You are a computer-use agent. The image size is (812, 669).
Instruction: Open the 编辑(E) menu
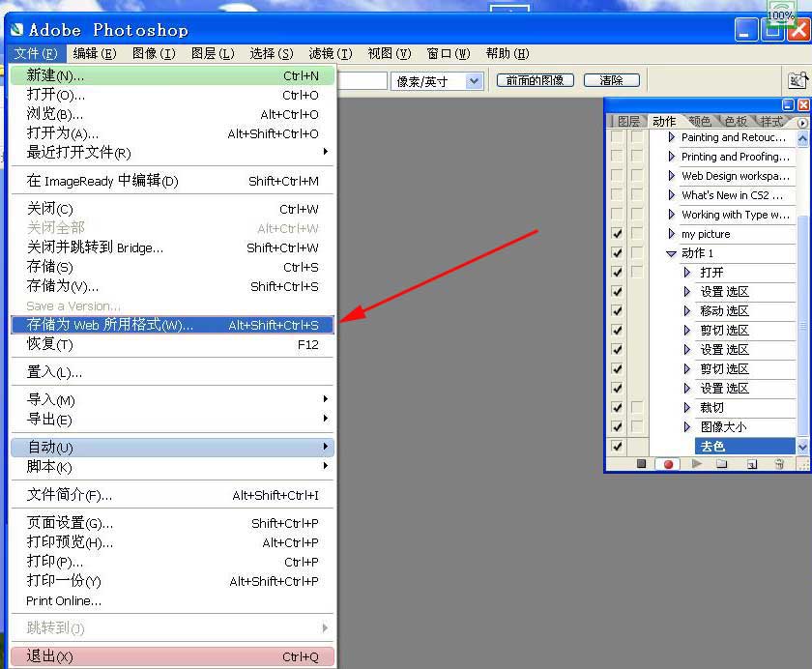point(95,53)
